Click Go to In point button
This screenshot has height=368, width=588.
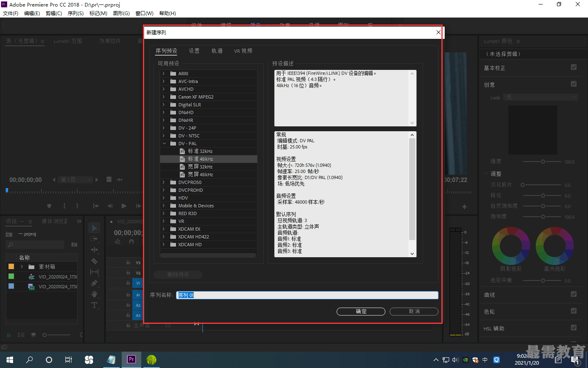tap(96, 206)
